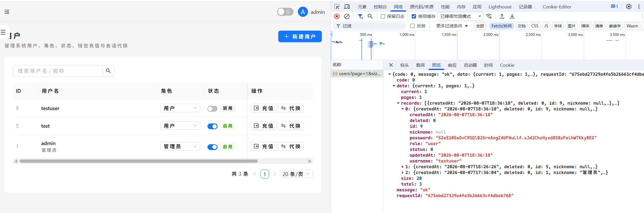This screenshot has height=213, width=644.
Task: Select the DevTools inspect element icon
Action: [337, 7]
